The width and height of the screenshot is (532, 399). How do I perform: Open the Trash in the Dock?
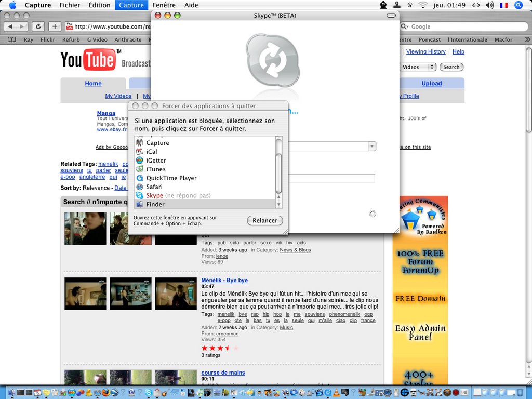pos(520,393)
